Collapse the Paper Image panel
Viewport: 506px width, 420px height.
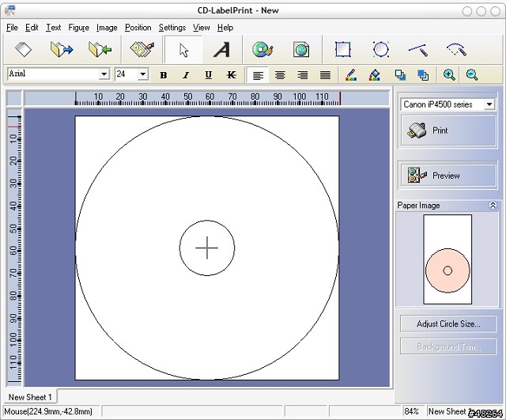click(x=493, y=205)
